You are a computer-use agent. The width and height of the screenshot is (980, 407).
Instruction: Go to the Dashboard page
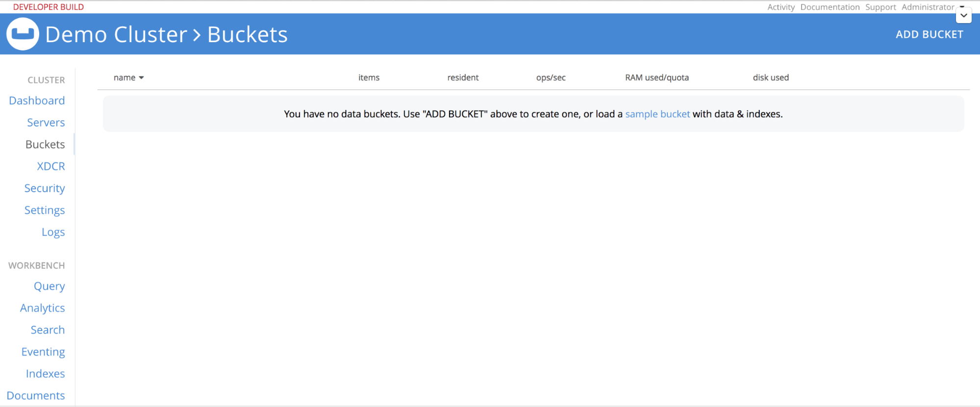[x=37, y=101]
